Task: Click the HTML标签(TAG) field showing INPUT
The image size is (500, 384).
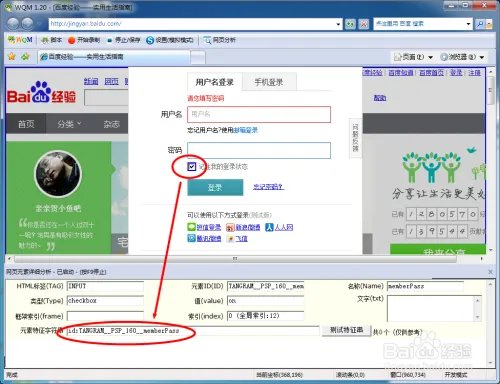Action: (105, 286)
